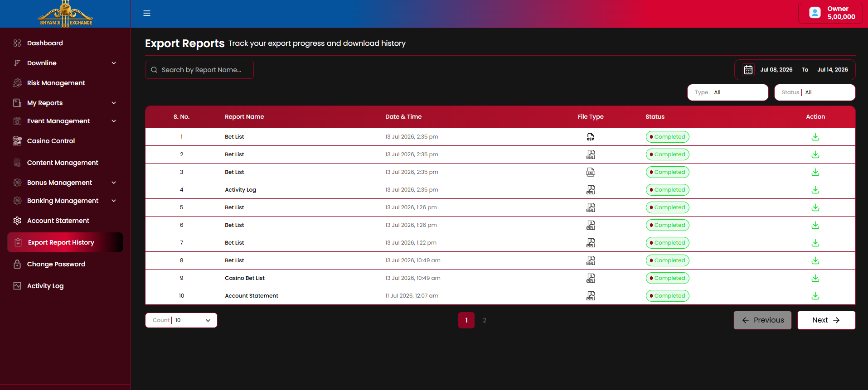Click the Owner balance 5,00,000 text
Screen dimensions: 868x390
pos(841,17)
